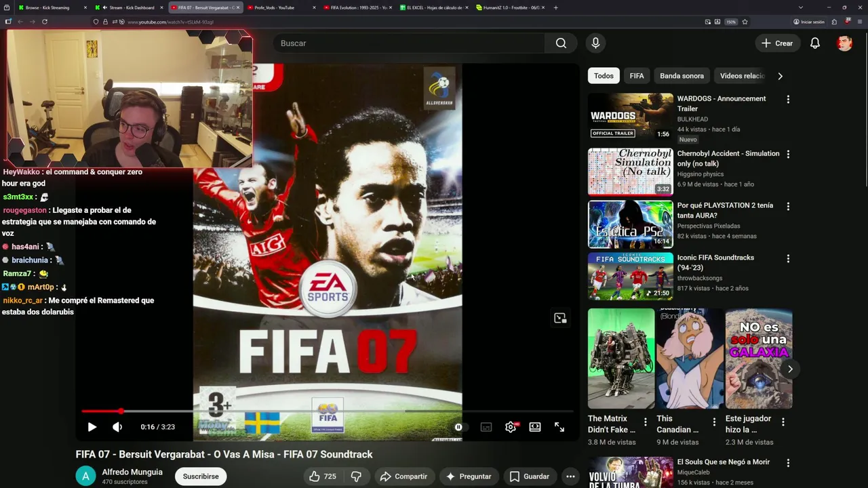The width and height of the screenshot is (868, 488).
Task: Open more actions ellipsis under video
Action: [x=570, y=476]
